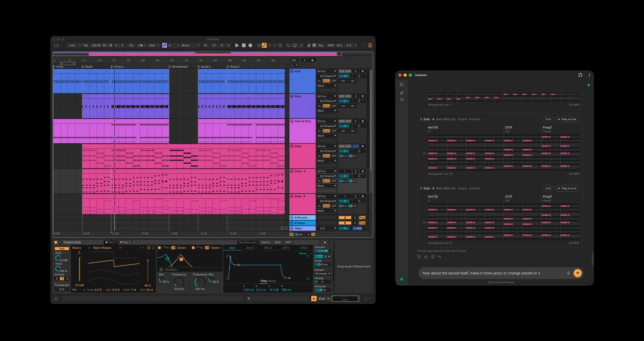Screen dimensions: 644x341
Task: Click the puzzle-piece icon in Dawbrain header
Action: click(580, 75)
